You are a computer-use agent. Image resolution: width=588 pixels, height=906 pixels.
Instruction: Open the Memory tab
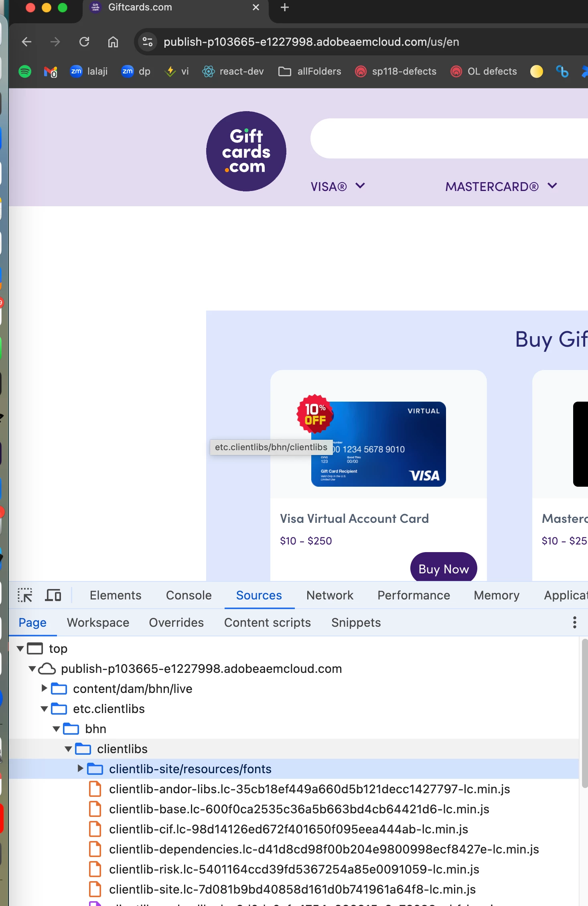click(497, 595)
